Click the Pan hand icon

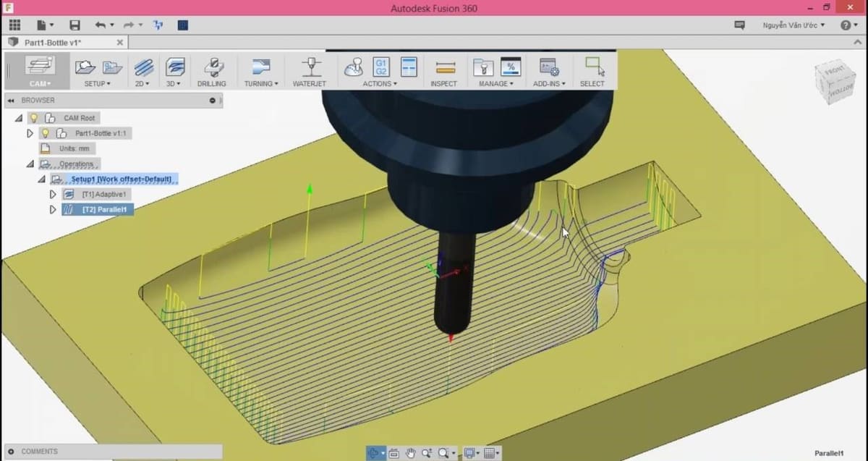click(x=410, y=453)
